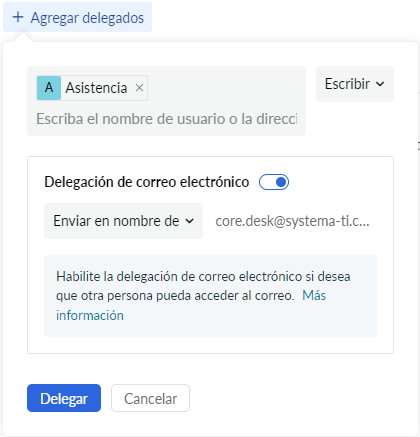
Task: Confirm with the Delegar button
Action: click(64, 398)
